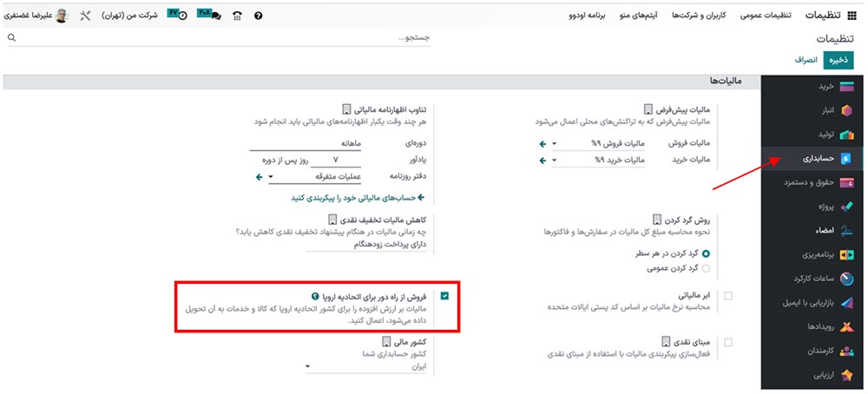Click help icon beside فروش از راه دور
This screenshot has height=394, width=868.
316,296
